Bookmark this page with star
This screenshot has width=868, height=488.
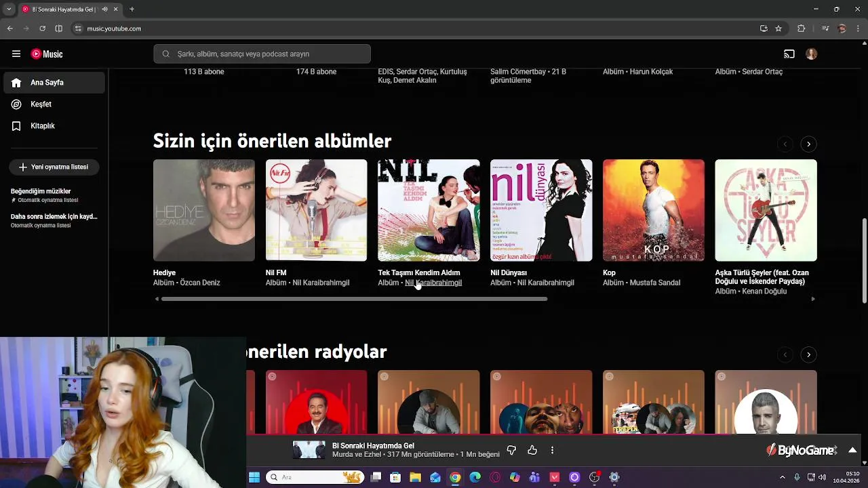tap(778, 28)
